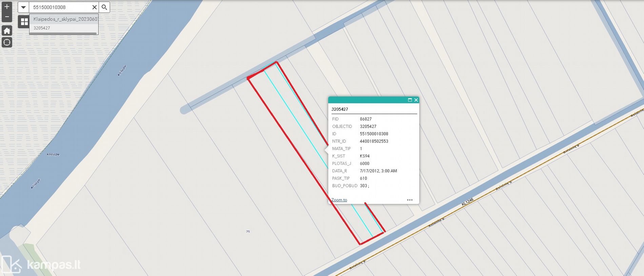644x276 pixels.
Task: Click Klaipedos_r_sklypai suggestion group header
Action: 64,19
